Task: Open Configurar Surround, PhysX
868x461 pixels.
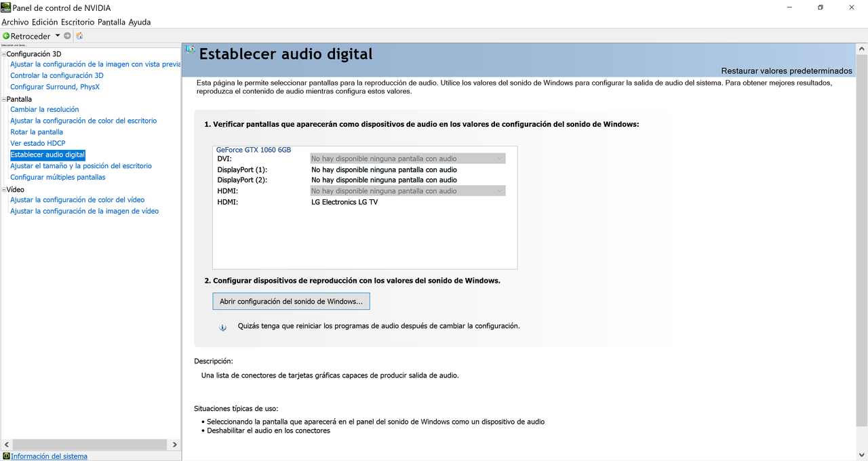Action: pyautogui.click(x=55, y=87)
